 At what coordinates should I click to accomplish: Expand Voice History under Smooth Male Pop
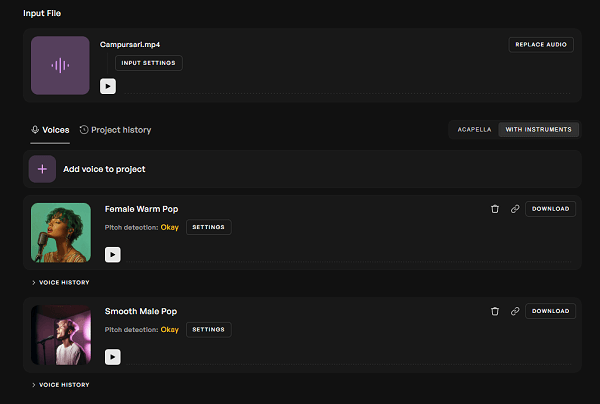[x=60, y=385]
